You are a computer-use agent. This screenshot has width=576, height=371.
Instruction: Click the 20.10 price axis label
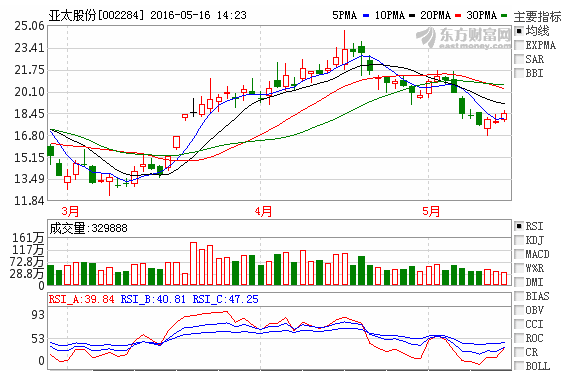tap(29, 92)
